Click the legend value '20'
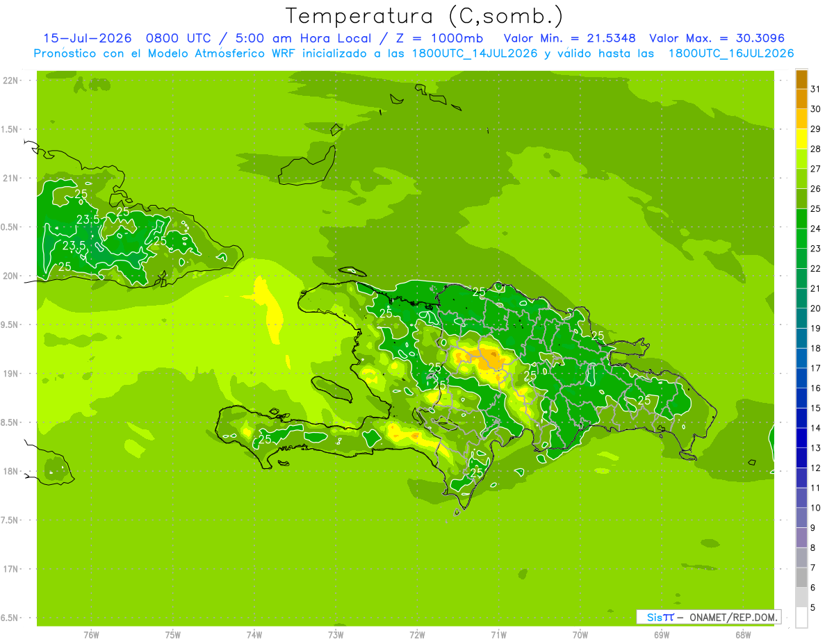Viewport: 834px width, 644px height. click(816, 308)
